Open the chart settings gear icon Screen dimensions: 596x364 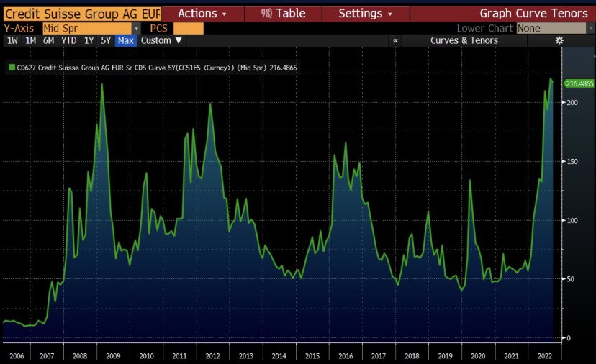tap(559, 41)
